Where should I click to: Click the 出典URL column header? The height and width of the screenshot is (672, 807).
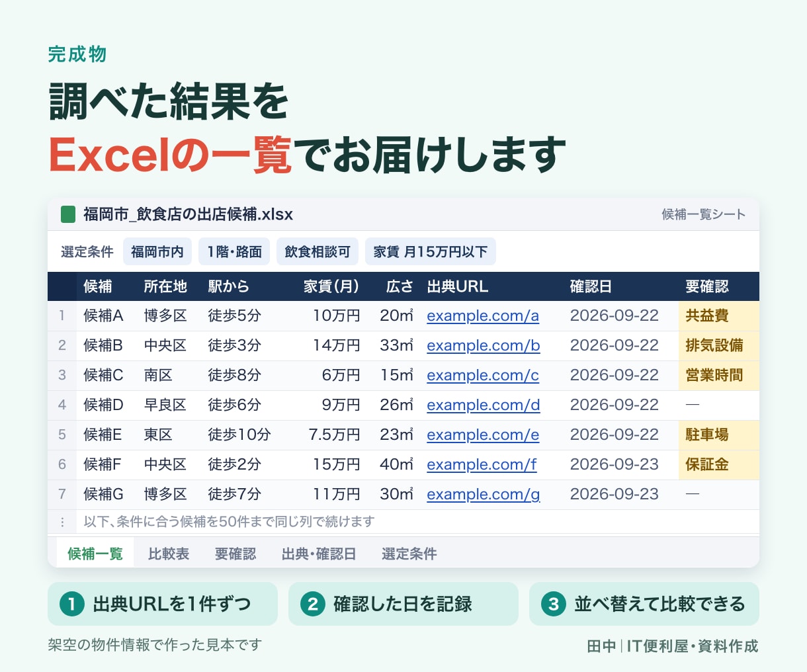point(458,286)
